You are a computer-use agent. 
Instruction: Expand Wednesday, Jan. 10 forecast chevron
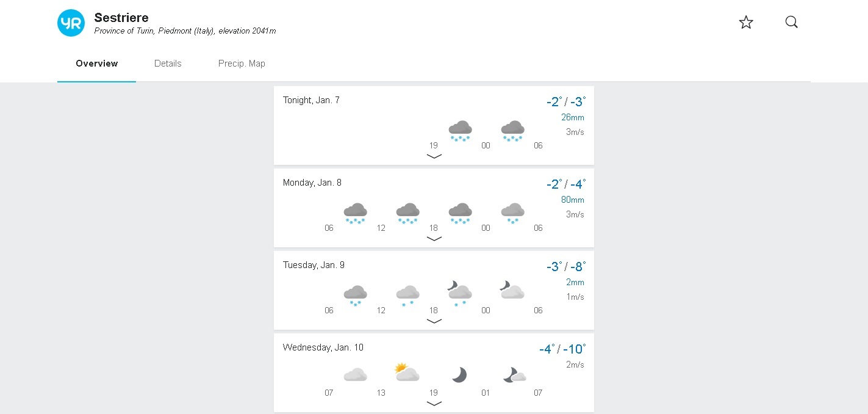coord(434,404)
